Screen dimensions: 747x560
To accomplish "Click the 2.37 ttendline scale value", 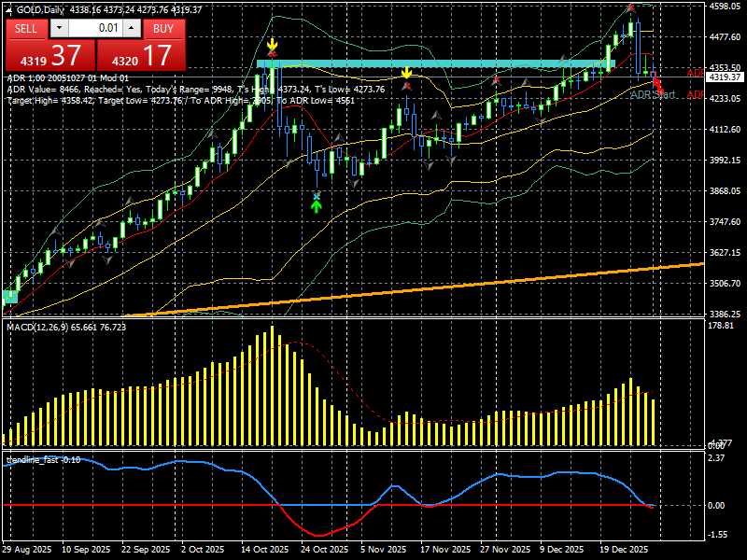I will click(716, 458).
